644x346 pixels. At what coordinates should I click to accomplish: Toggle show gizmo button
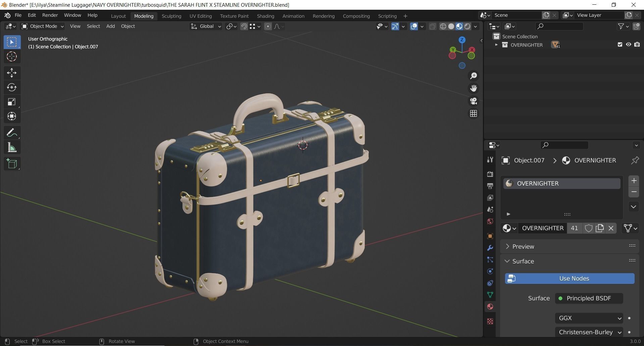pyautogui.click(x=395, y=26)
